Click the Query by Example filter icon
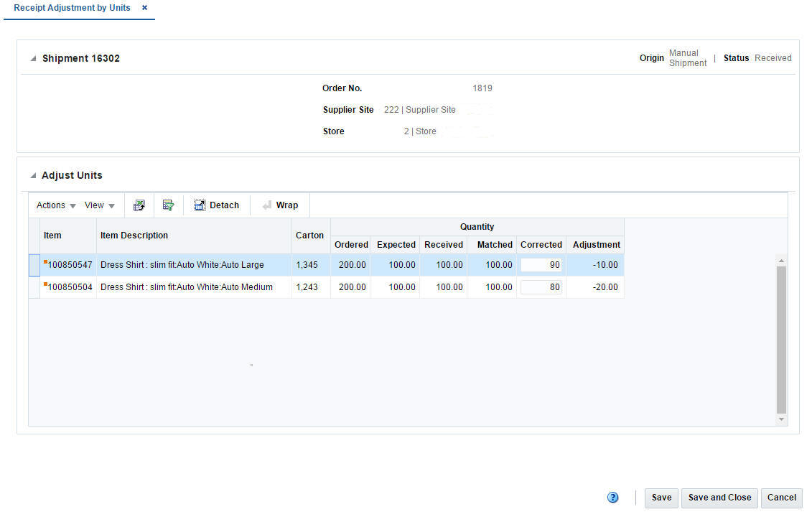Viewport: 812px width, 517px height. pyautogui.click(x=168, y=205)
